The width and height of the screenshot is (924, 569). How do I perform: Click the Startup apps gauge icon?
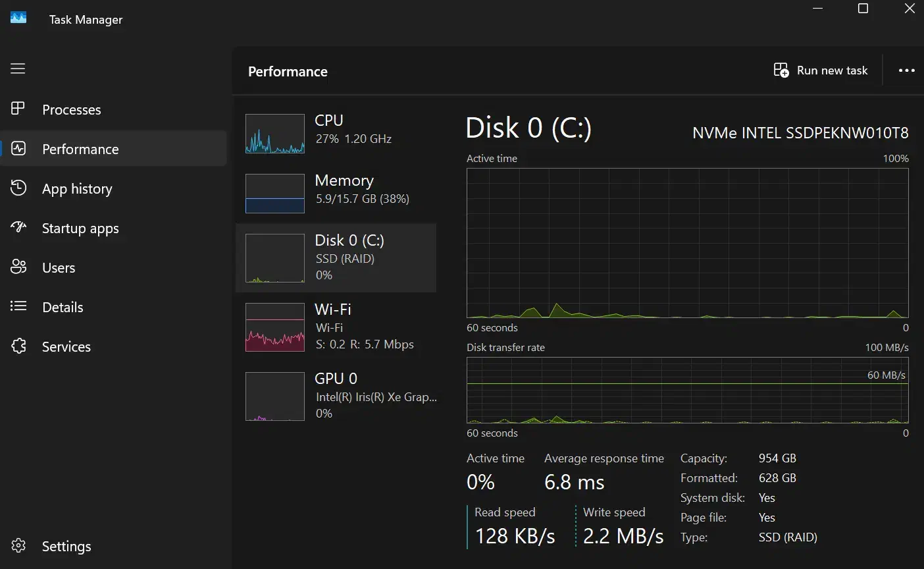18,228
